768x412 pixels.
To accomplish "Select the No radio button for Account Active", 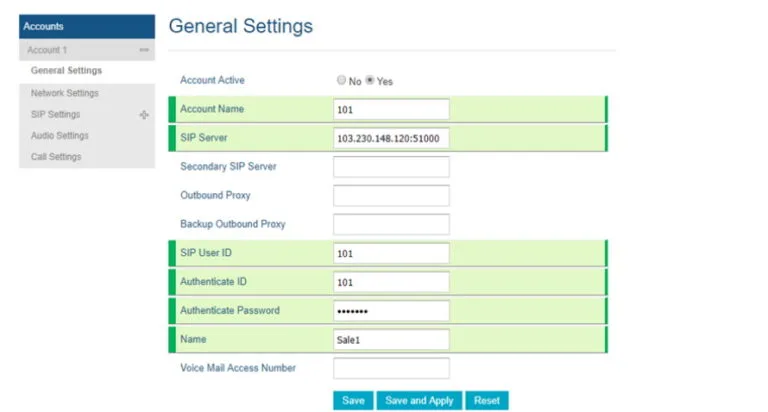I will pyautogui.click(x=342, y=80).
